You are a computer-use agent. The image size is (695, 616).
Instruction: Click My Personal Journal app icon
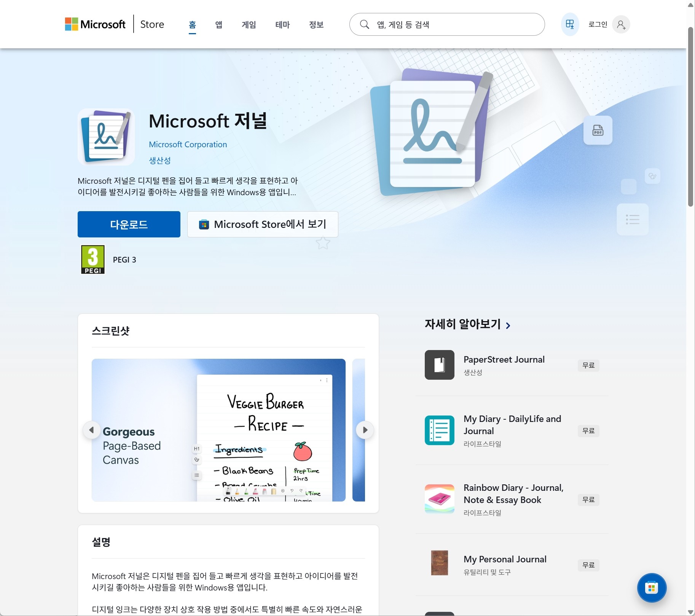click(x=439, y=563)
